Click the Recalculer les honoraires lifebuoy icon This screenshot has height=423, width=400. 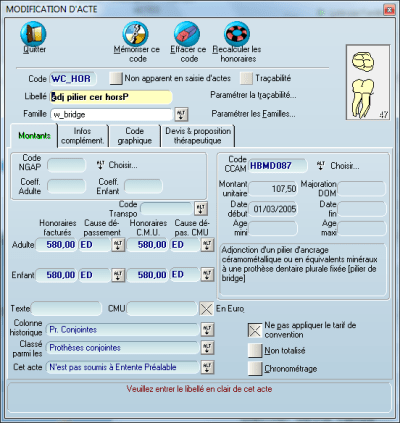click(237, 34)
